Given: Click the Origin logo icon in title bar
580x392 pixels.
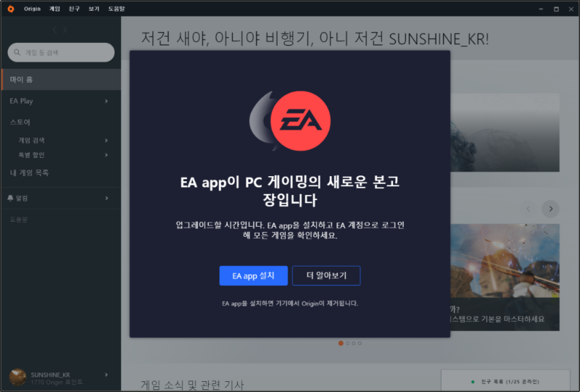Looking at the screenshot, I should (11, 9).
